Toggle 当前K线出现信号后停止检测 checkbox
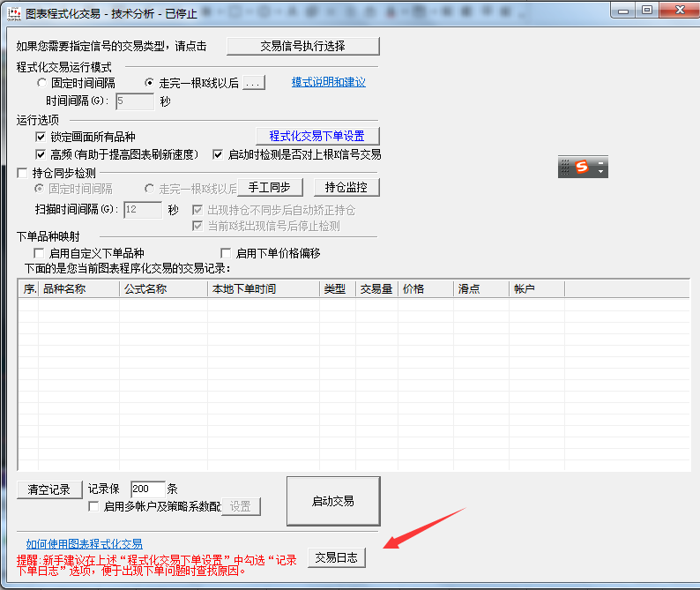The width and height of the screenshot is (700, 590). pyautogui.click(x=197, y=226)
